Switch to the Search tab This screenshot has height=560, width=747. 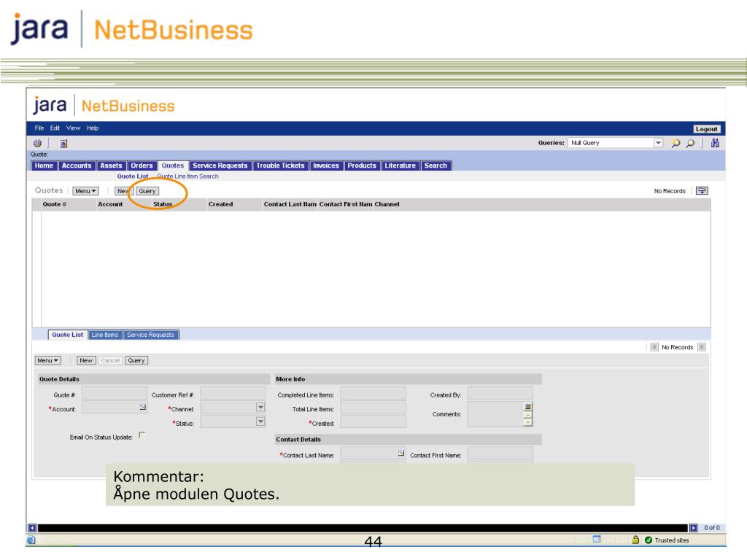436,166
